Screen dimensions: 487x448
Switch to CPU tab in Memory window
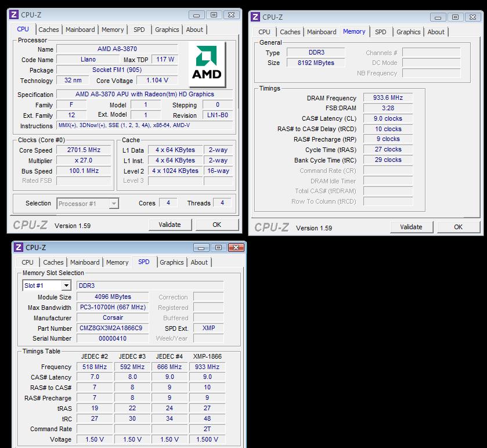264,32
